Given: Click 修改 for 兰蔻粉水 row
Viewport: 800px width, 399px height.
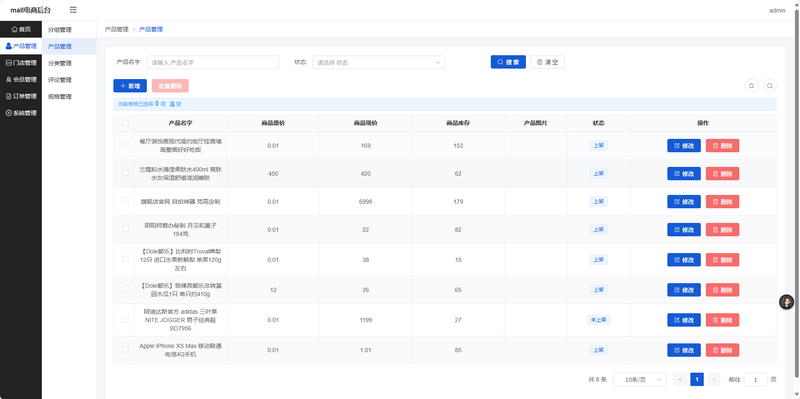Looking at the screenshot, I should pos(684,173).
